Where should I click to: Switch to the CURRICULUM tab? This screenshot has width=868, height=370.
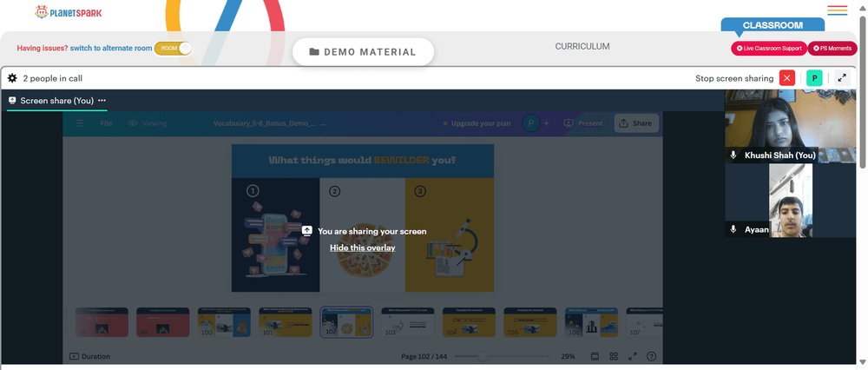tap(582, 47)
